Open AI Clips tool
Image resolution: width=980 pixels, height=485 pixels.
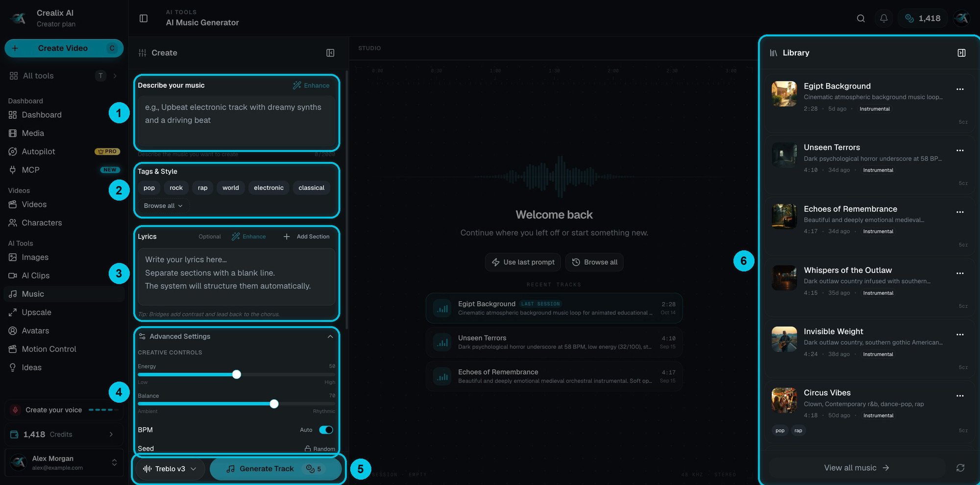tap(64, 276)
